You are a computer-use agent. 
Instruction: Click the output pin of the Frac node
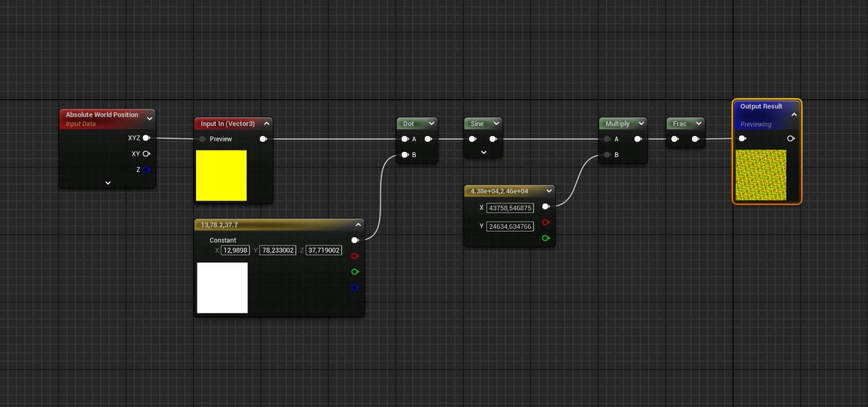pyautogui.click(x=696, y=139)
